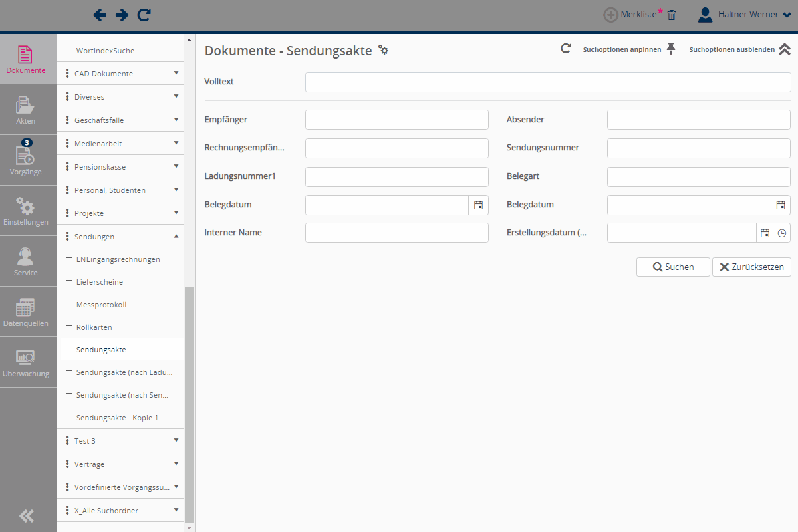Expand the CAD Dokumente folder
Viewport: 798px width, 532px height.
click(x=176, y=73)
